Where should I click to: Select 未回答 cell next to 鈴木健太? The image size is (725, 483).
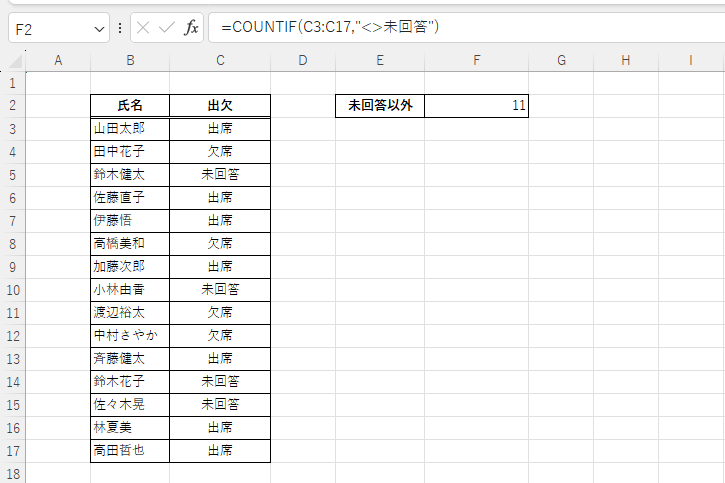tap(220, 175)
